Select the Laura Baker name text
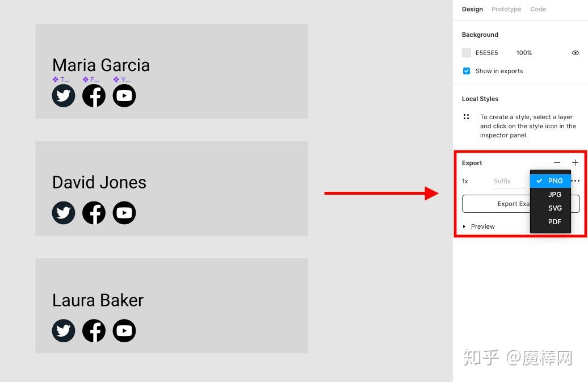 98,300
